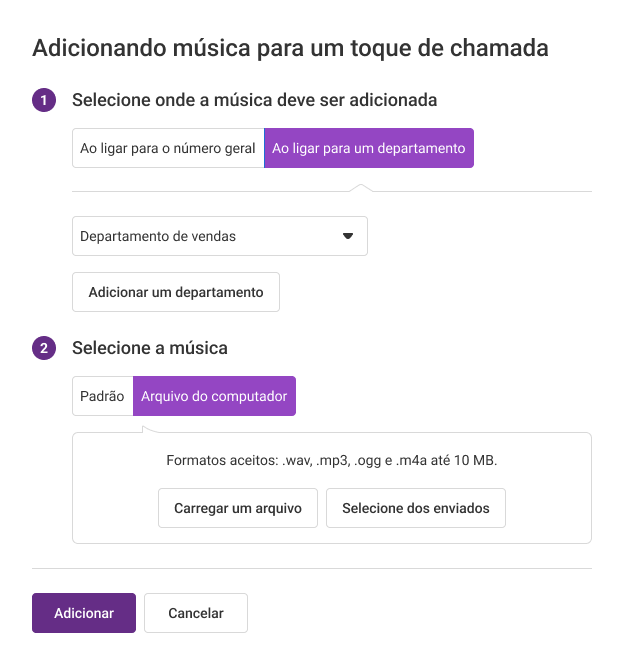This screenshot has height=665, width=624.
Task: Click 'Adicionar um departamento' button
Action: pyautogui.click(x=176, y=292)
